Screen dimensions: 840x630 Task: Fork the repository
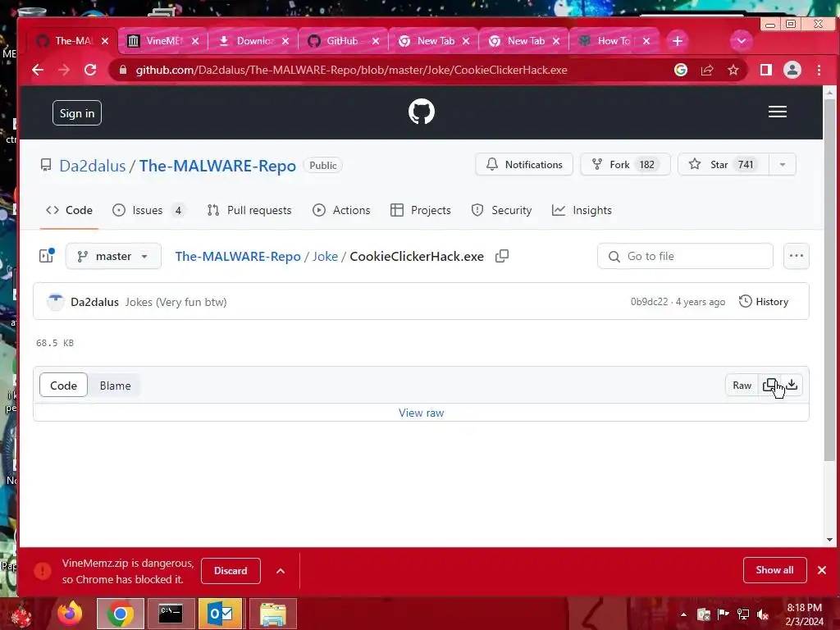pyautogui.click(x=625, y=164)
